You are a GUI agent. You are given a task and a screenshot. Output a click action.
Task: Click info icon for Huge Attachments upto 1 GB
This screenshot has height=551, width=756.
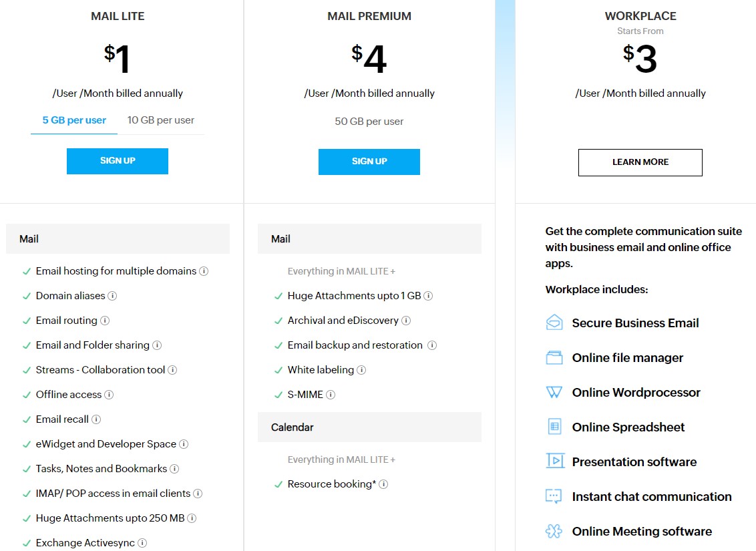click(428, 296)
